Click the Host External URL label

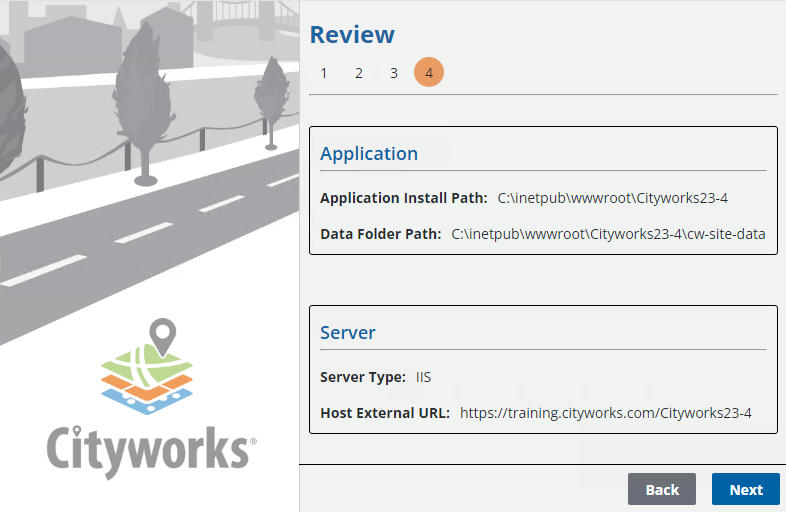click(385, 413)
